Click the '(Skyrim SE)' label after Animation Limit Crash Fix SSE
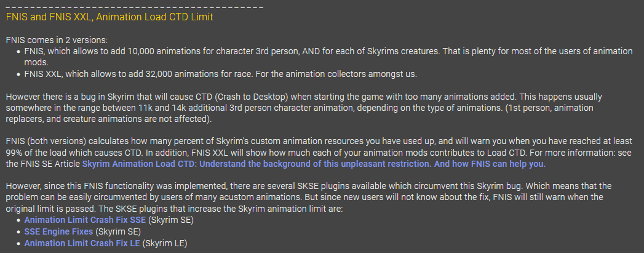The image size is (644, 253). (x=171, y=220)
